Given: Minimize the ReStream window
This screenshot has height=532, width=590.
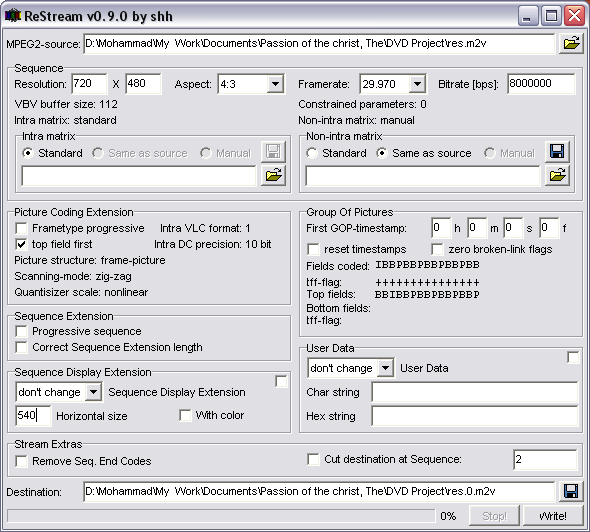Looking at the screenshot, I should [x=527, y=16].
